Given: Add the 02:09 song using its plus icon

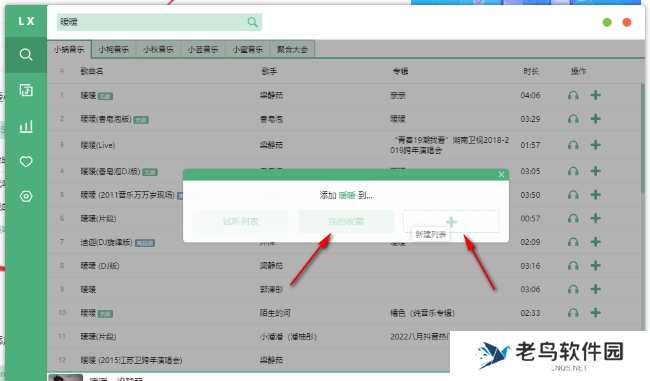Looking at the screenshot, I should pyautogui.click(x=596, y=242).
